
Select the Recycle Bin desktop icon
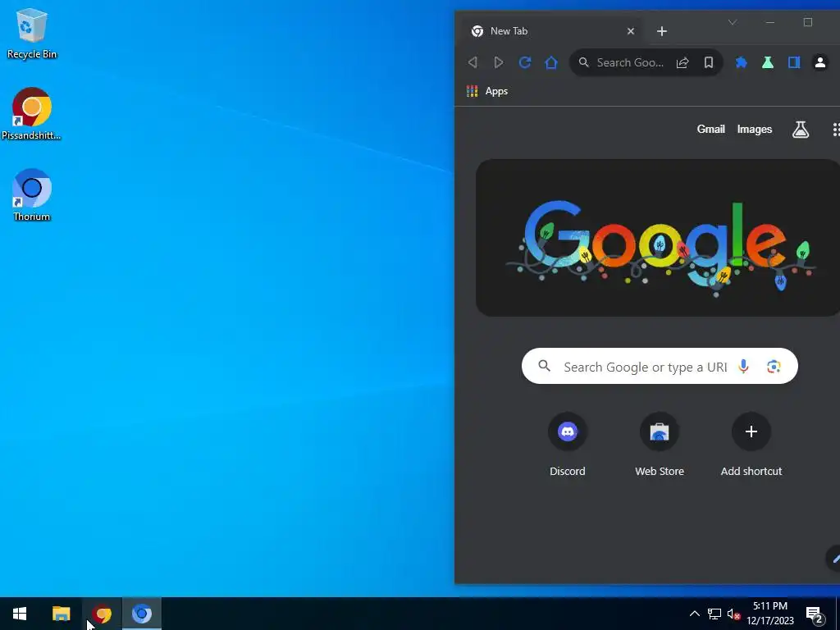[32, 33]
